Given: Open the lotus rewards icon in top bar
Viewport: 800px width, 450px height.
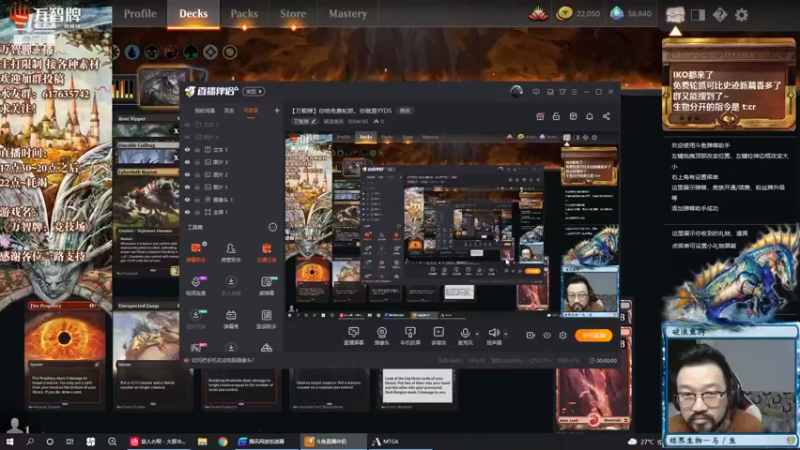Looking at the screenshot, I should point(538,14).
